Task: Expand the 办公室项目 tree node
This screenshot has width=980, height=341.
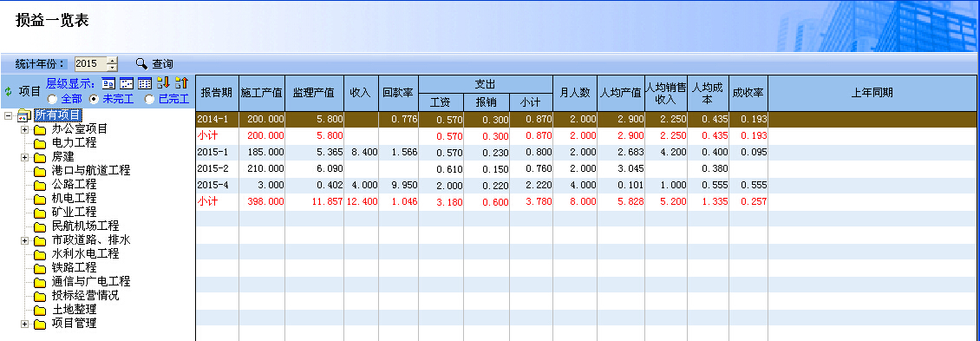Action: pos(24,129)
